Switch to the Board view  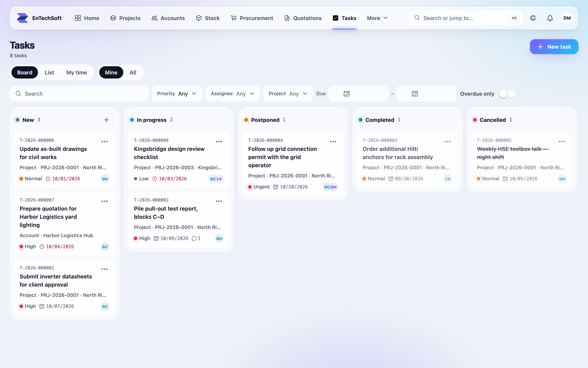[x=24, y=73]
